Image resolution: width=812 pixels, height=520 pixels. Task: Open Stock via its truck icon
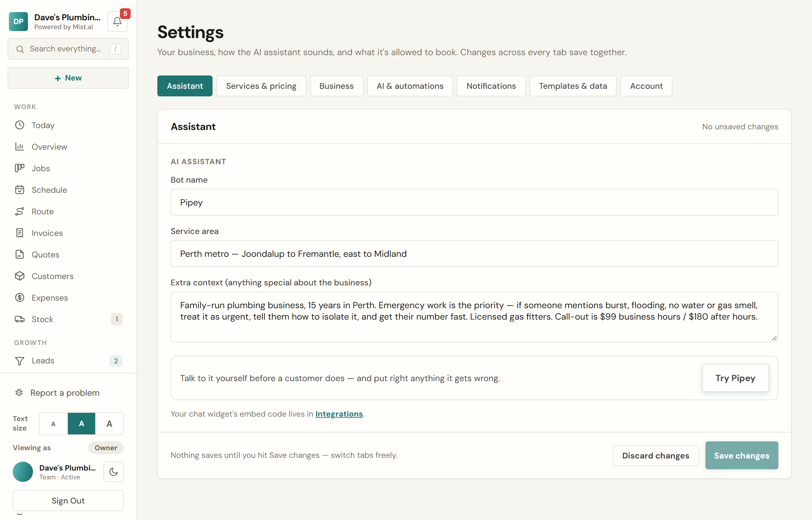(20, 319)
